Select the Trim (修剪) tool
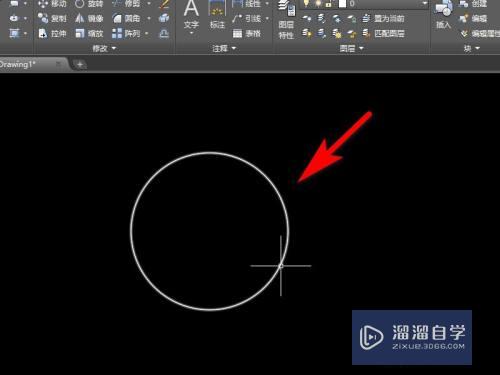Screen dimensions: 500x375 pos(127,4)
